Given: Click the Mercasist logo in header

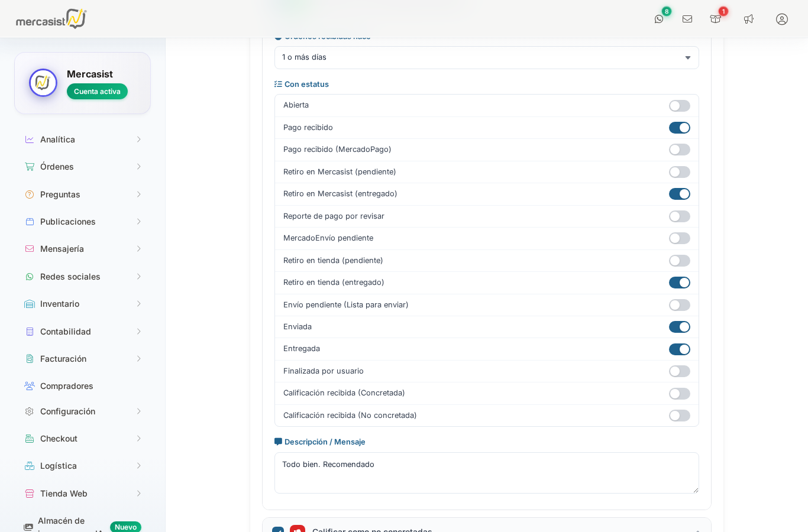Looking at the screenshot, I should pos(51,19).
